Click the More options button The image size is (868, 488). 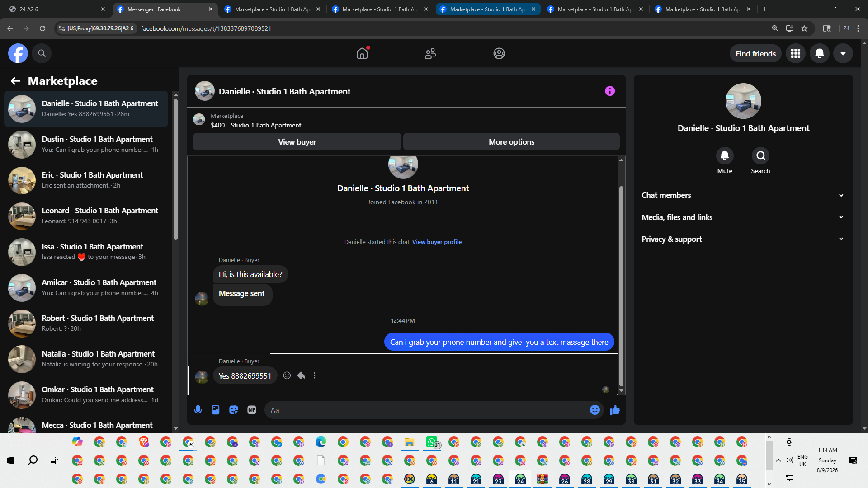click(511, 142)
